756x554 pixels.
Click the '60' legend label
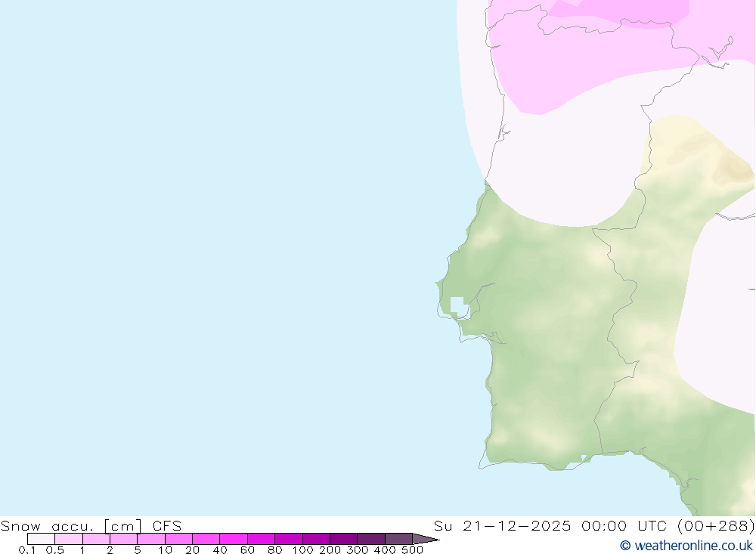pyautogui.click(x=247, y=549)
